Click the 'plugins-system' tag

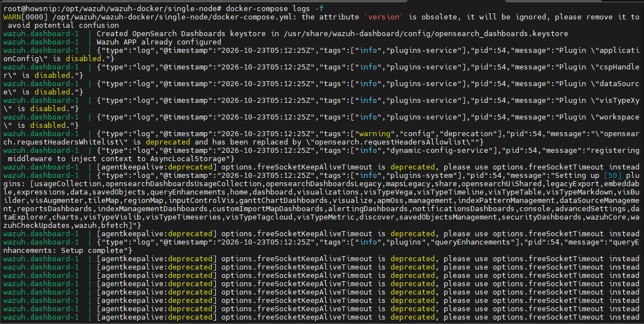click(x=422, y=176)
